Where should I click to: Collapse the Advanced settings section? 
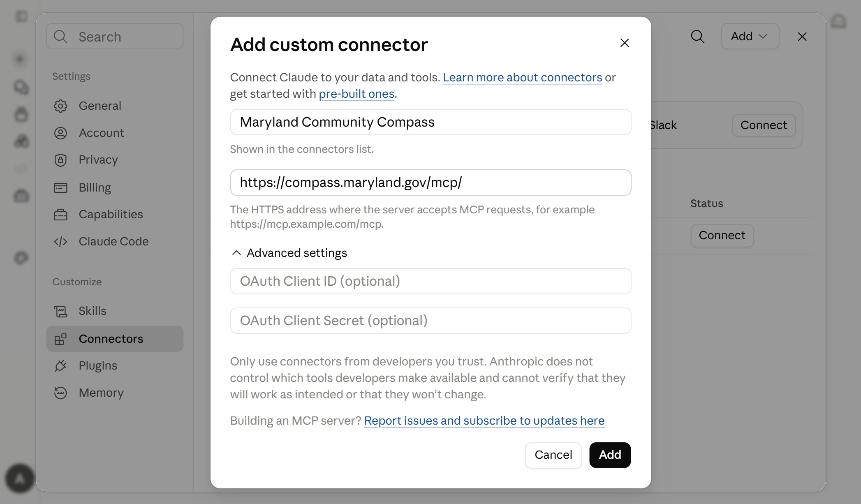point(289,253)
